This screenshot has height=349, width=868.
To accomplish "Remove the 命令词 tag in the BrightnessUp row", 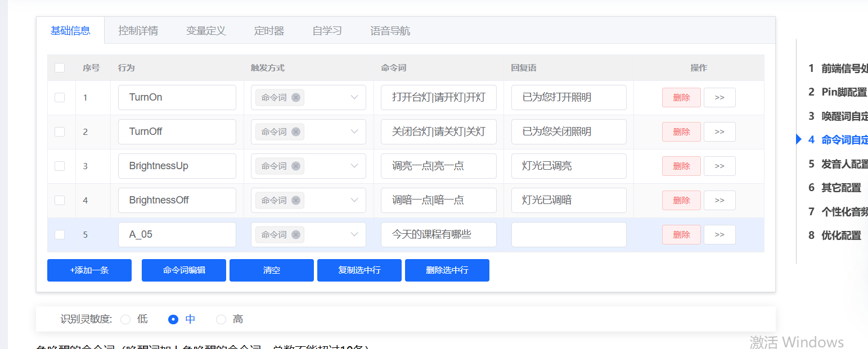I will 296,166.
